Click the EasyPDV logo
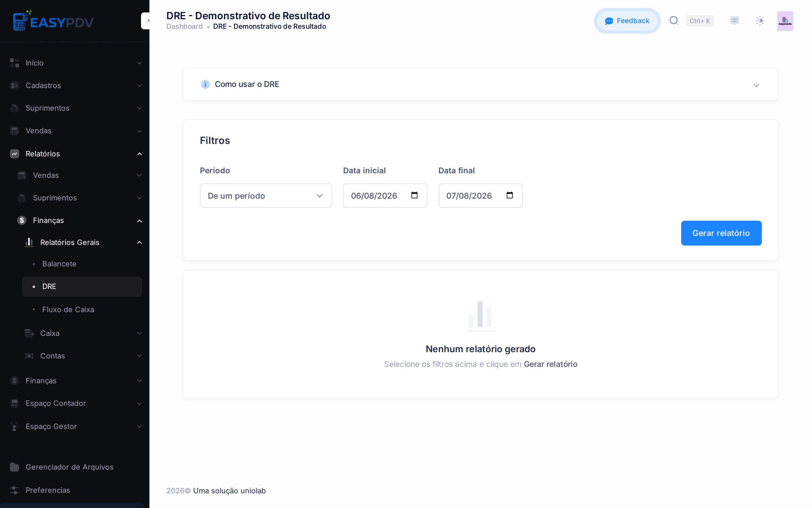This screenshot has width=812, height=508. click(x=53, y=21)
